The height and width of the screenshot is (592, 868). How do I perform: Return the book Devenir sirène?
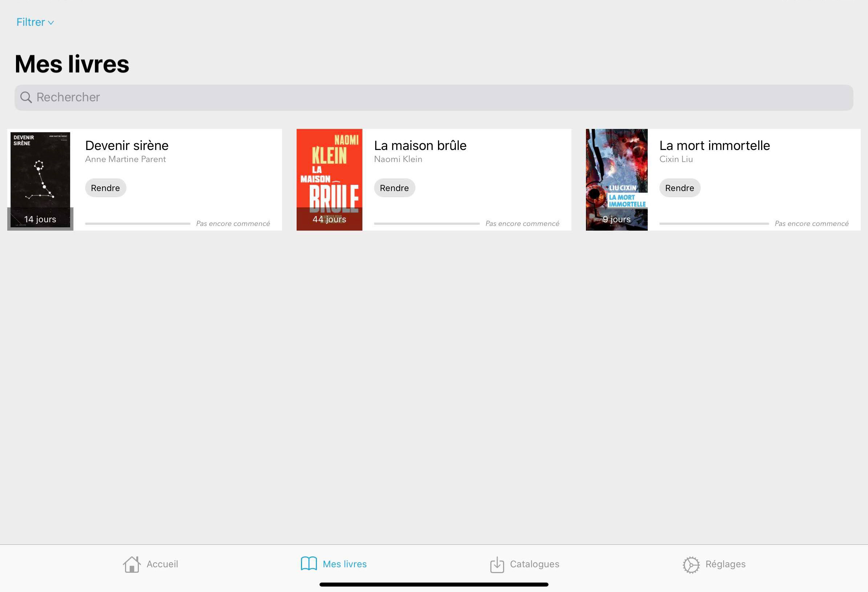[x=105, y=188]
